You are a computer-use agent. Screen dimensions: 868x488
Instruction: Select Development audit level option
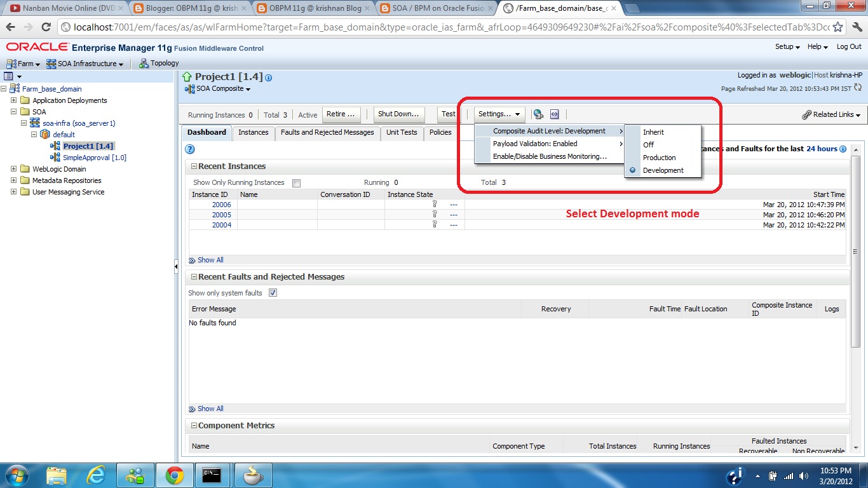pyautogui.click(x=663, y=170)
